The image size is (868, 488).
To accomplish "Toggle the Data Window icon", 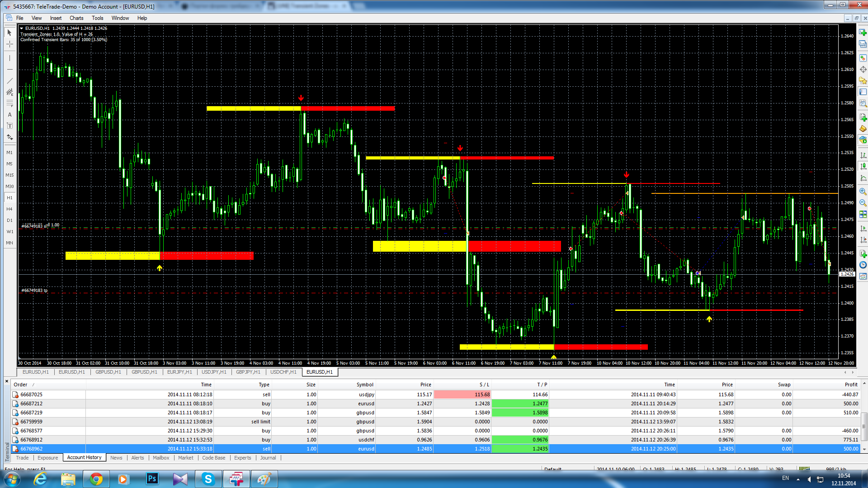I will (863, 69).
